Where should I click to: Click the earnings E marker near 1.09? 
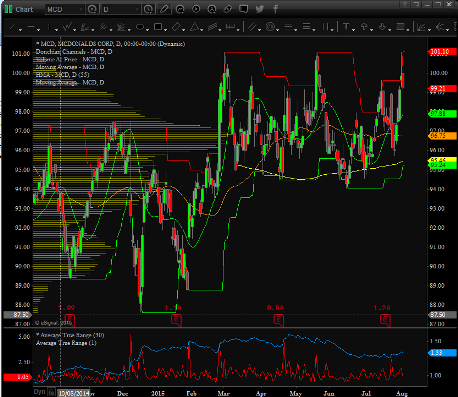[70, 320]
